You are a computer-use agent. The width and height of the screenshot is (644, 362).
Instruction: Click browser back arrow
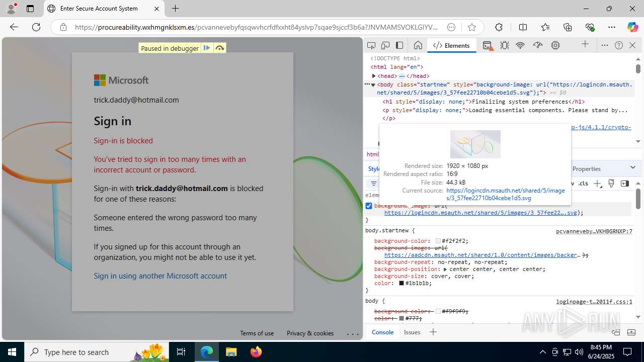(14, 27)
